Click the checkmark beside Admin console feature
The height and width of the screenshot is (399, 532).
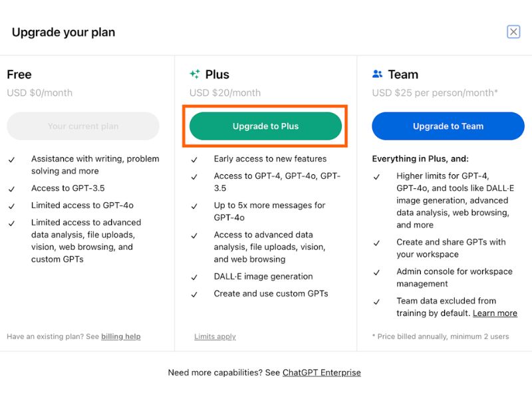377,273
